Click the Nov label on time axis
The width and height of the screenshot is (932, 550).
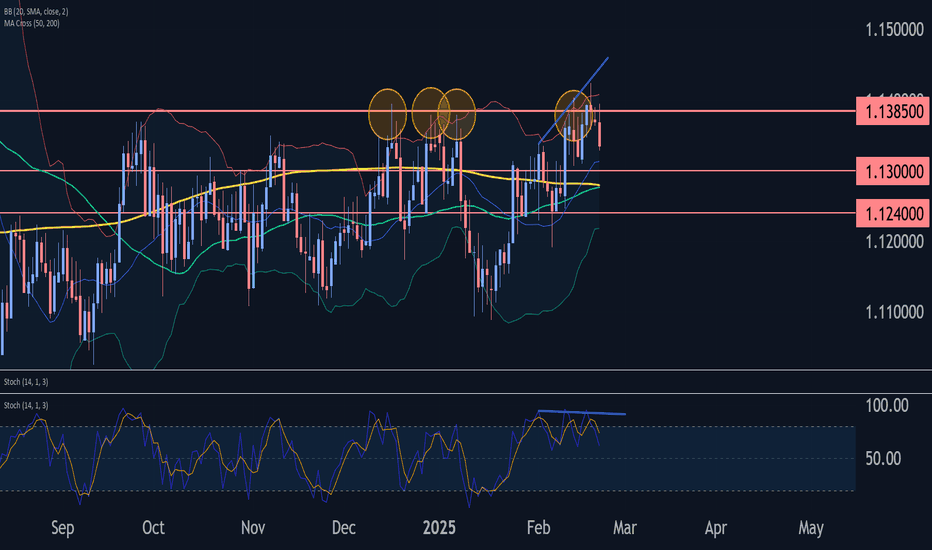(x=253, y=527)
